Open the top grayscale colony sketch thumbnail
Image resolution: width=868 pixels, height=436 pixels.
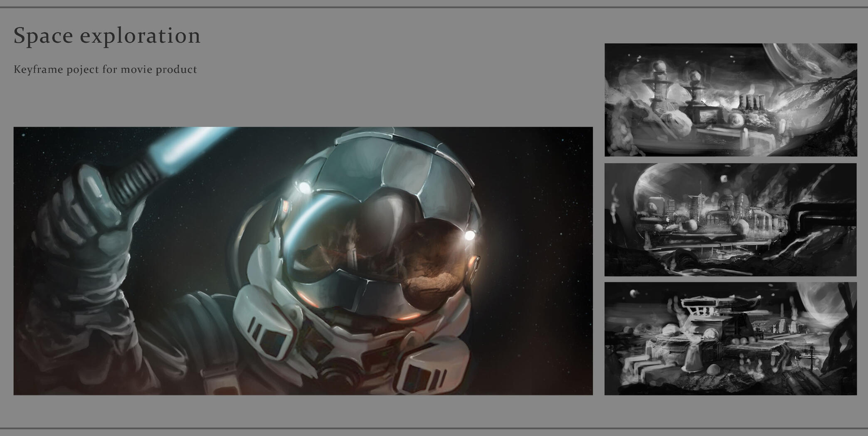point(730,100)
